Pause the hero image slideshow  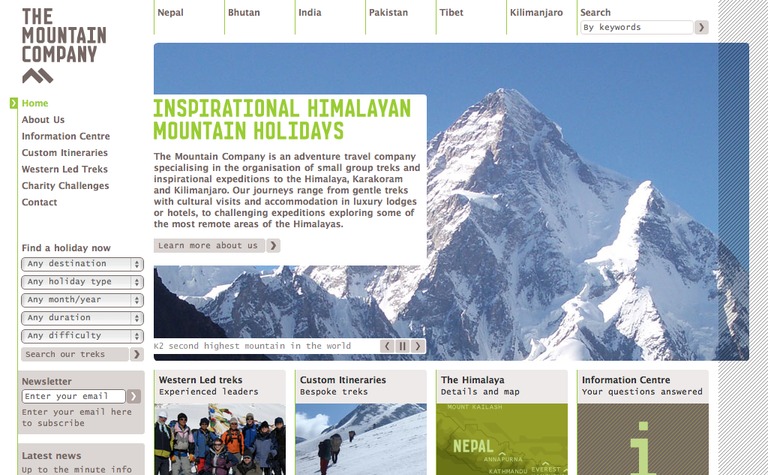(x=402, y=346)
